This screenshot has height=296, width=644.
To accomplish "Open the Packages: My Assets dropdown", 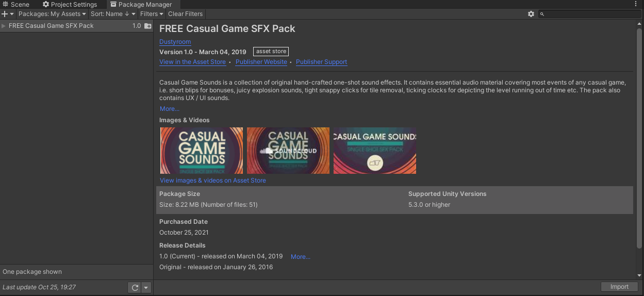I will (x=52, y=14).
